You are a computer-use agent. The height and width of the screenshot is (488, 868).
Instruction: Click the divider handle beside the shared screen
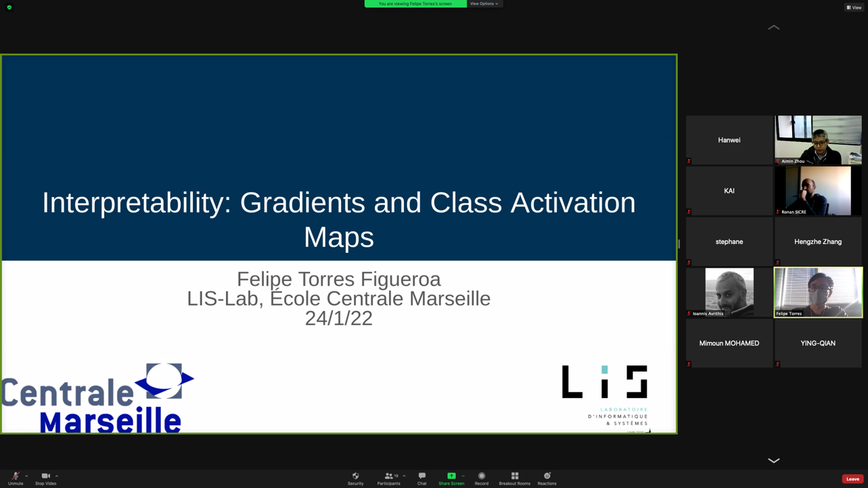(679, 244)
